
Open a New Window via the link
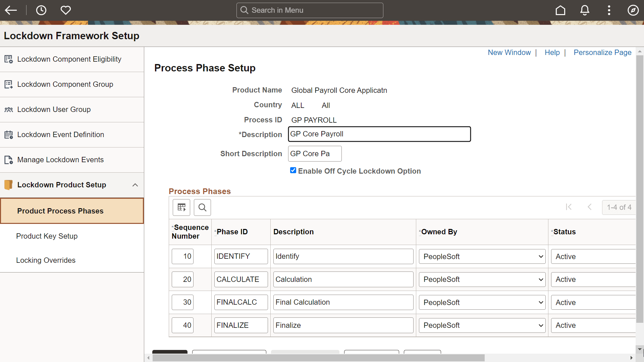509,53
